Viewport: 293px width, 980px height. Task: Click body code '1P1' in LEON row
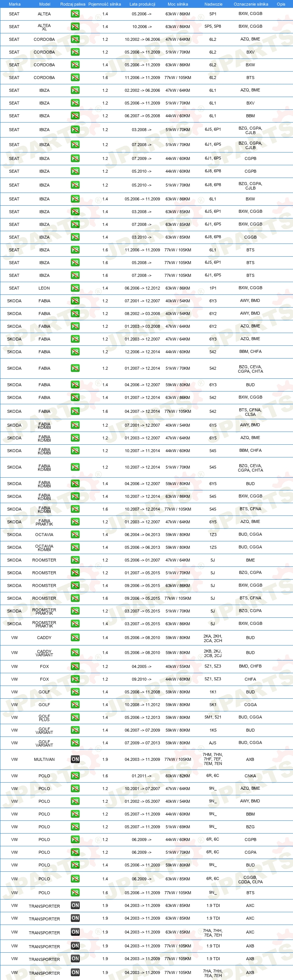(x=213, y=288)
